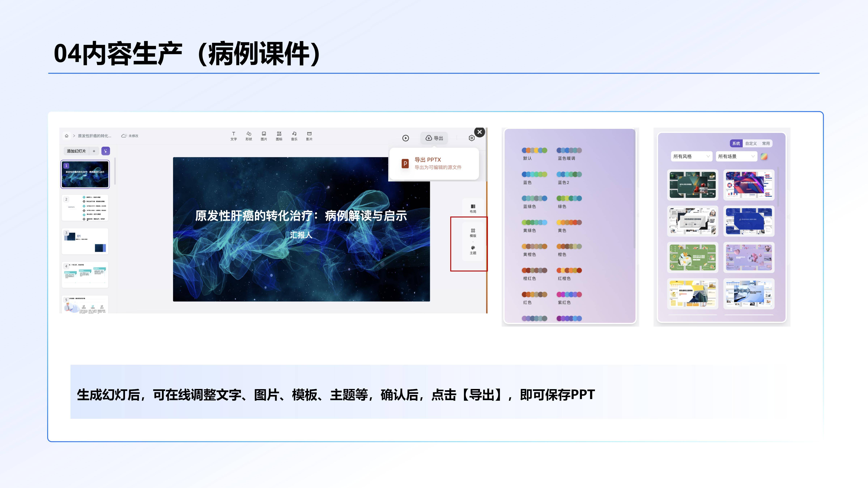Select the 文字 text insert tool
The height and width of the screenshot is (488, 868).
click(234, 136)
